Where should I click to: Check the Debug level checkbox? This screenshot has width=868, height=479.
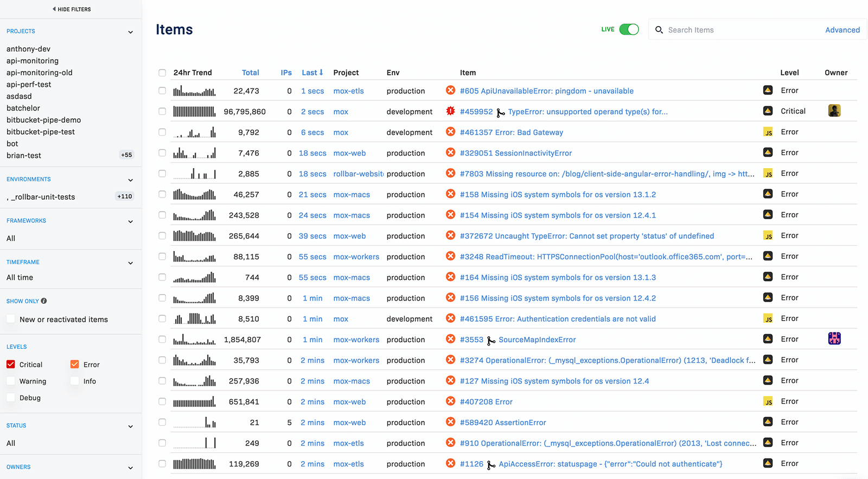coord(11,397)
